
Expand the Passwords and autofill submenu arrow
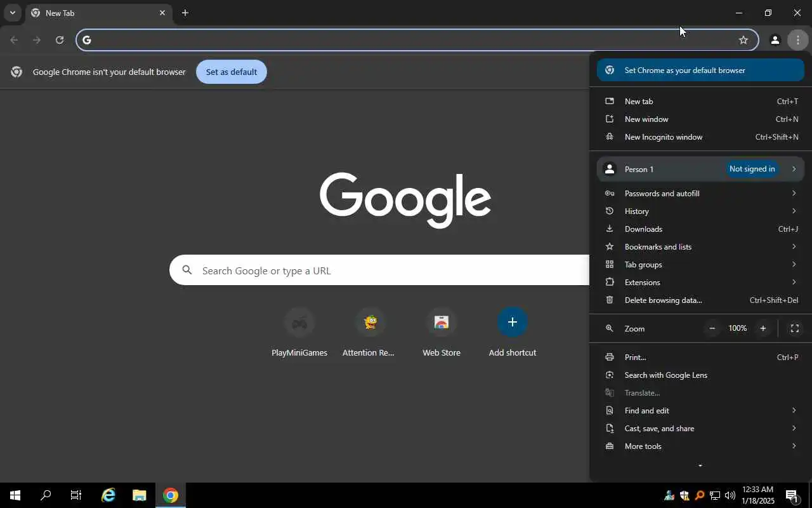[x=794, y=193]
